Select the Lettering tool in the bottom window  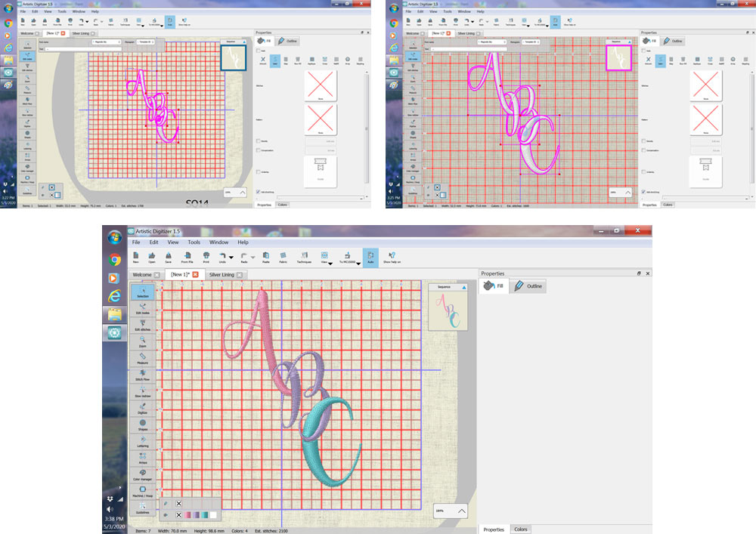click(x=143, y=440)
